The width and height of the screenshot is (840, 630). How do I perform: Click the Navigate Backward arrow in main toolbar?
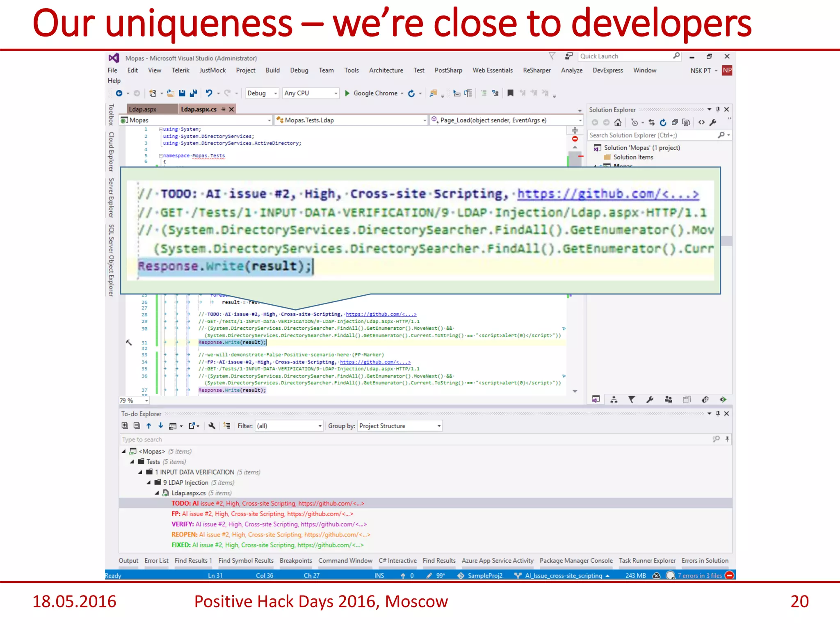(119, 94)
